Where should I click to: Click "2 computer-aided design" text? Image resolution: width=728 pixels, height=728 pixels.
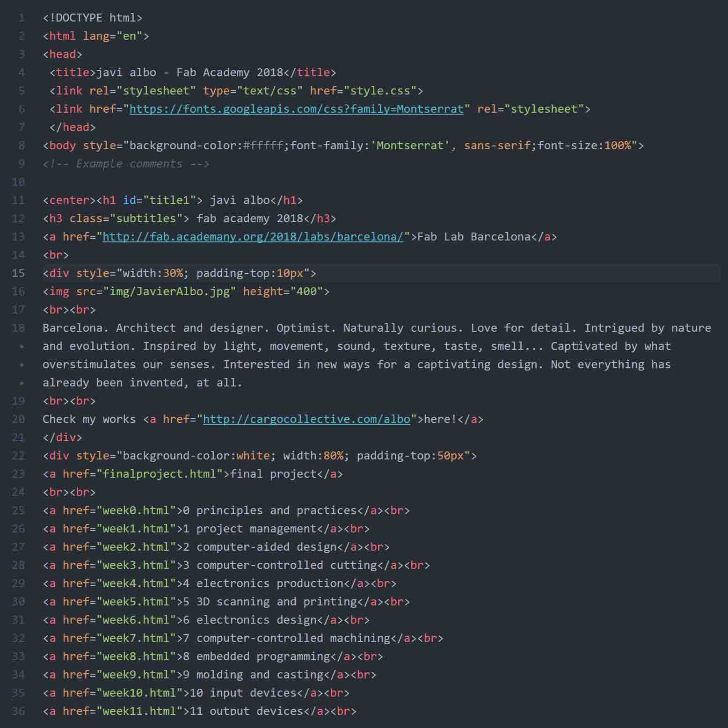coord(260,547)
